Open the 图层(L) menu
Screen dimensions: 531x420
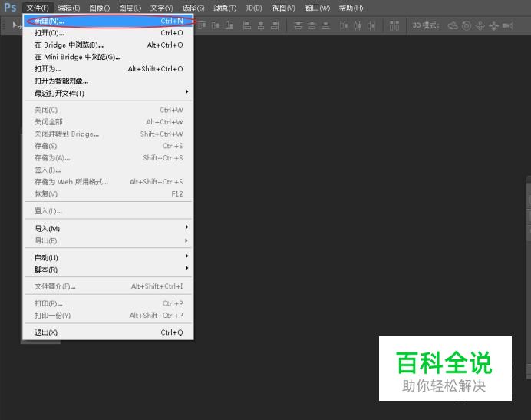pos(130,8)
